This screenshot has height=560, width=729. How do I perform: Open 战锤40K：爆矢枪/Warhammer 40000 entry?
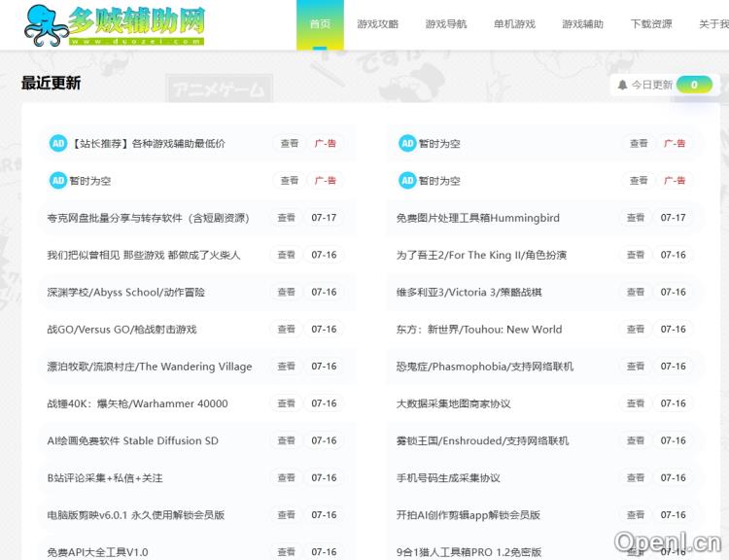click(x=137, y=403)
